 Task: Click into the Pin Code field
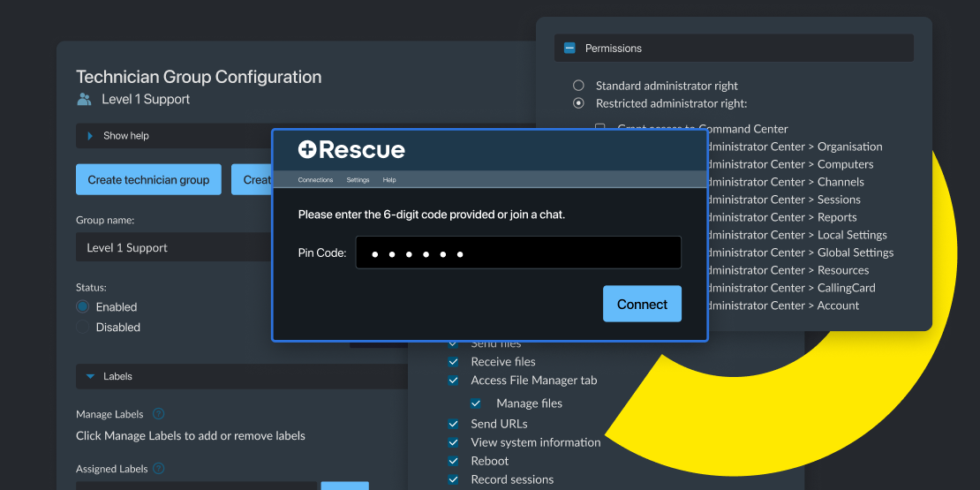pos(518,253)
